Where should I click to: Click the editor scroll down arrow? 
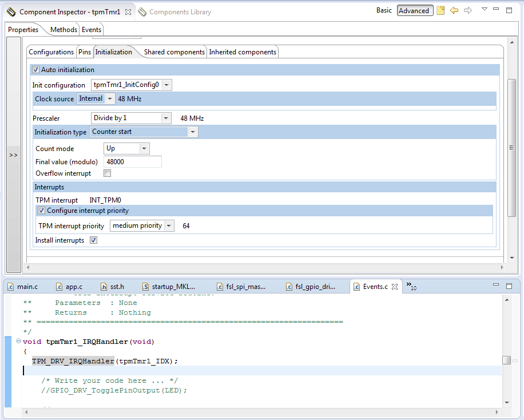pos(507,403)
